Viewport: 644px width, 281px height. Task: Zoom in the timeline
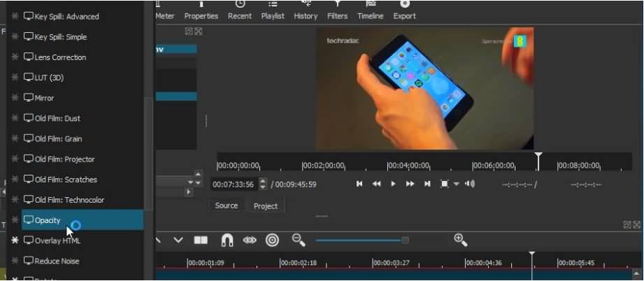click(460, 240)
